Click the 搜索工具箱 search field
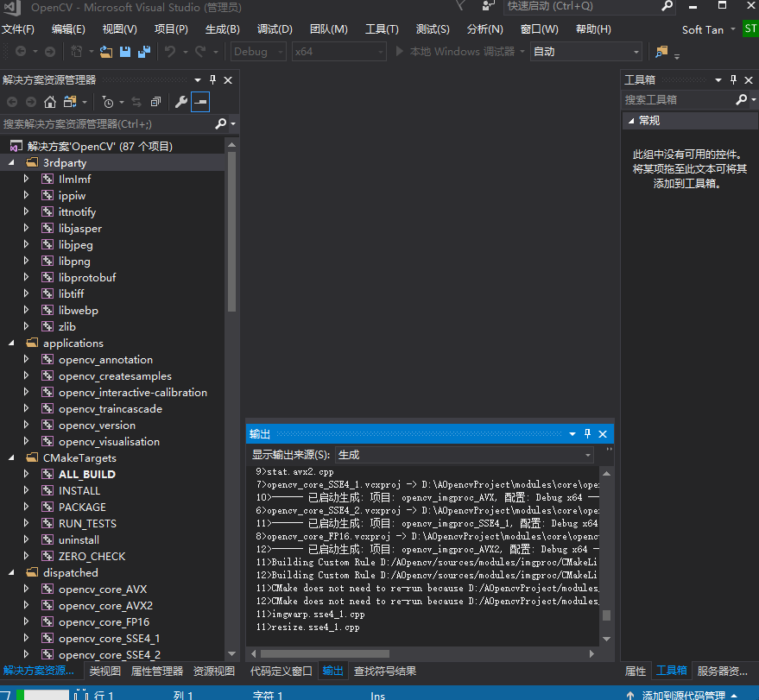The width and height of the screenshot is (759, 700). tap(679, 99)
